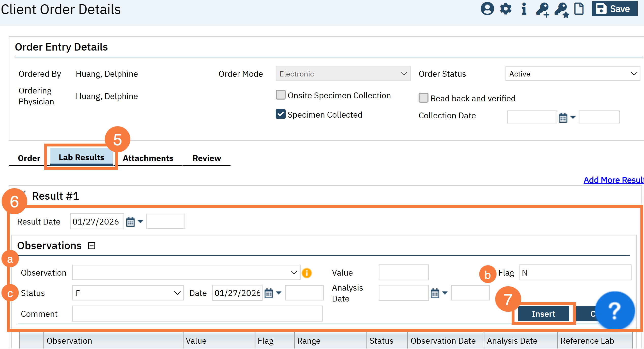
Task: Check Read back and verified box
Action: [423, 98]
